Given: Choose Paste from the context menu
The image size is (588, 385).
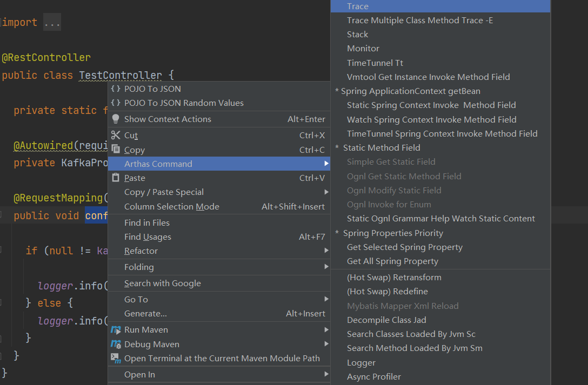Looking at the screenshot, I should pos(219,178).
